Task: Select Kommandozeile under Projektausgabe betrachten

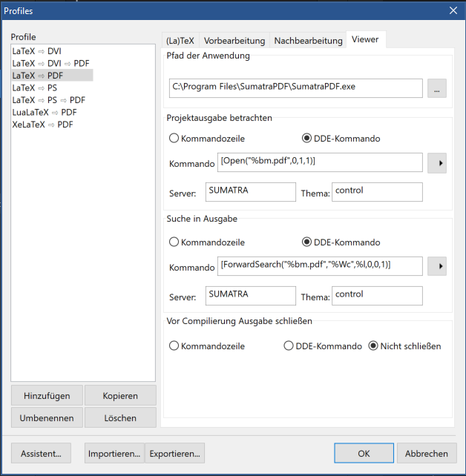Action: click(174, 138)
